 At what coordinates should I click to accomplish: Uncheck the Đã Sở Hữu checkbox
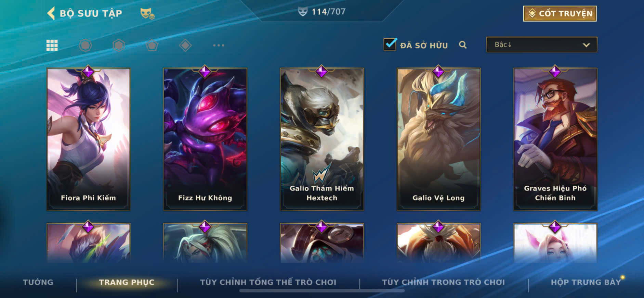pyautogui.click(x=390, y=45)
